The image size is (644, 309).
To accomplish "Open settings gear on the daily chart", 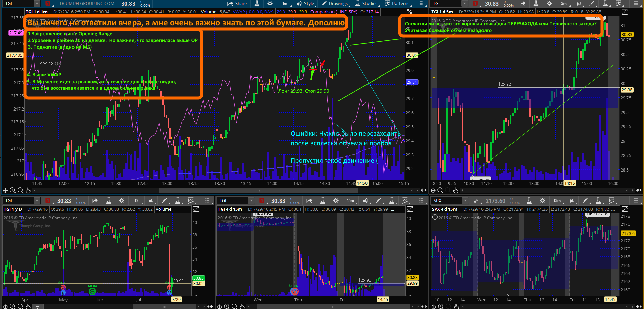I will click(122, 200).
